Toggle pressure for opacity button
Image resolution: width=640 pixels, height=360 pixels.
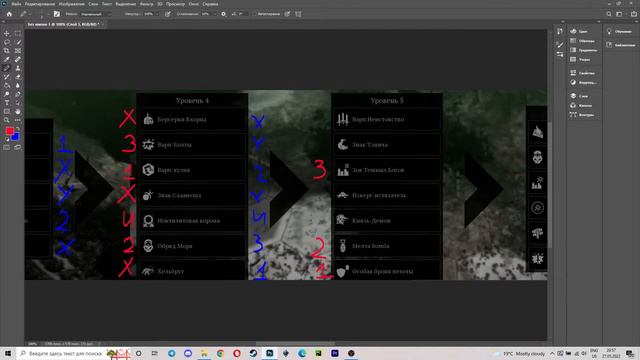point(168,14)
